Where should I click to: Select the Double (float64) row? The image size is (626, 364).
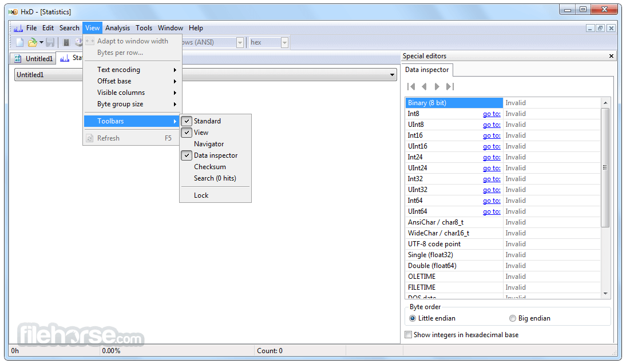click(503, 266)
